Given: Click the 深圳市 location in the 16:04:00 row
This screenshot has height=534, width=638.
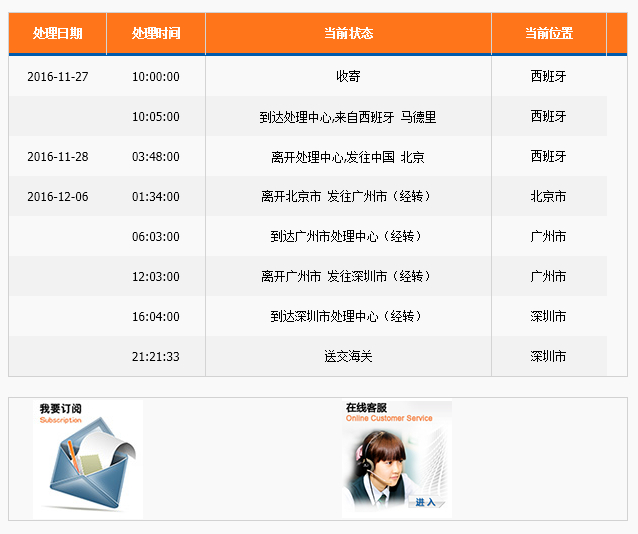Looking at the screenshot, I should pos(548,316).
